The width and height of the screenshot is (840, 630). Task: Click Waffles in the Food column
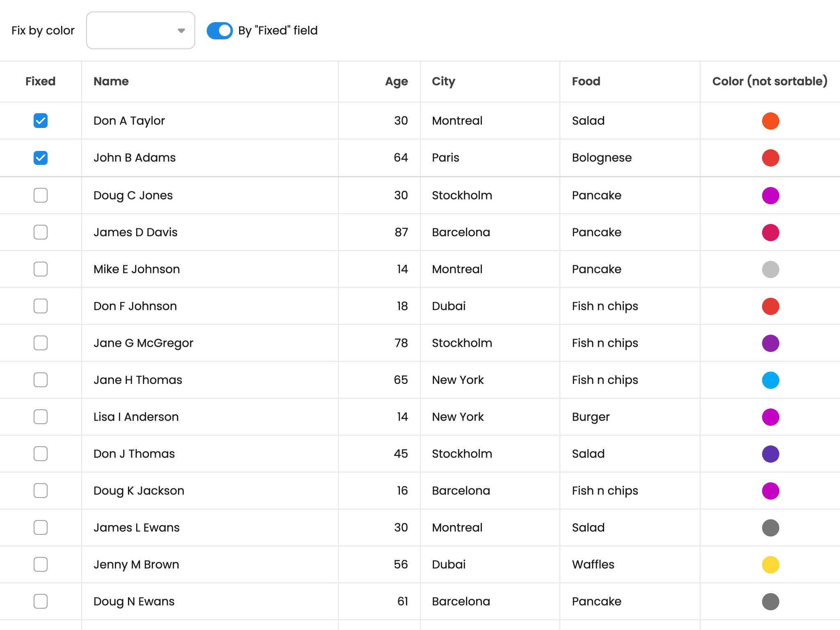click(593, 564)
